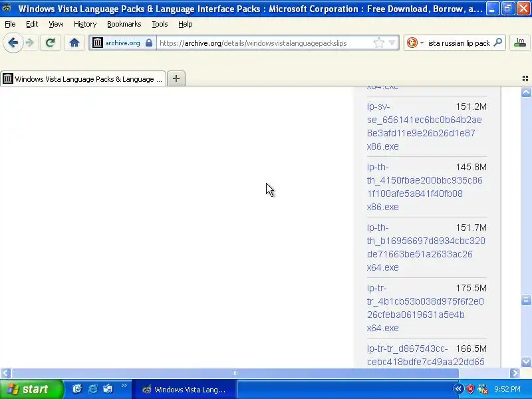532x399 pixels.
Task: Click the search box with 'ista russian lip pack'
Action: [459, 43]
